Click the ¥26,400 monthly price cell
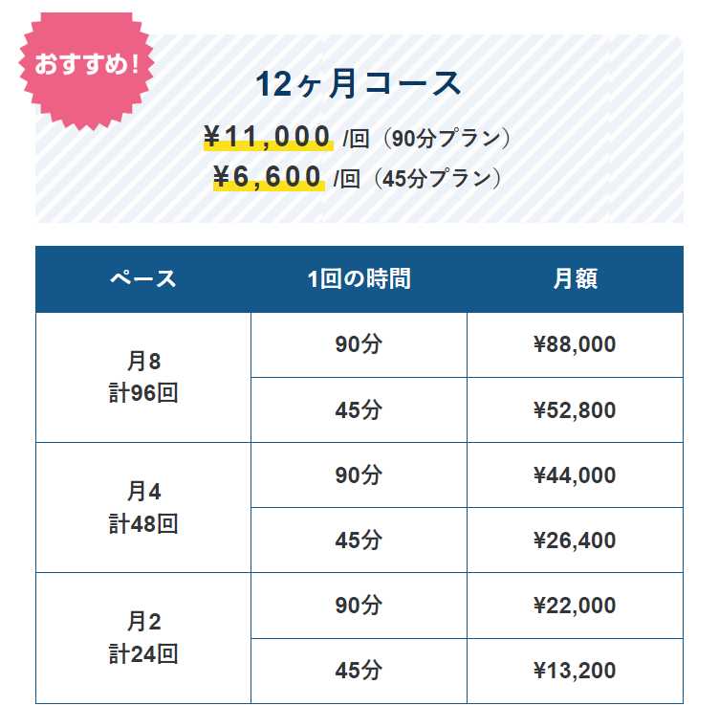The height and width of the screenshot is (728, 719). coord(576,540)
